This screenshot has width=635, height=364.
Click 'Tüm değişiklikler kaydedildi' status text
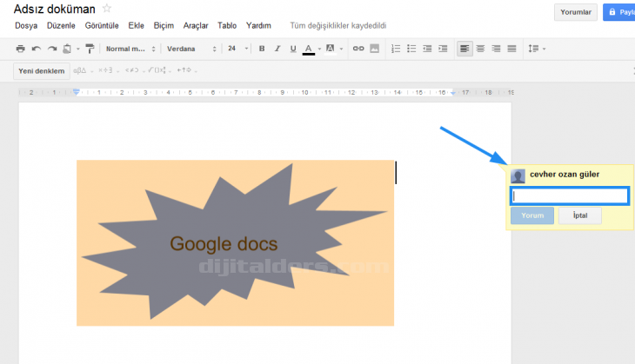[338, 25]
